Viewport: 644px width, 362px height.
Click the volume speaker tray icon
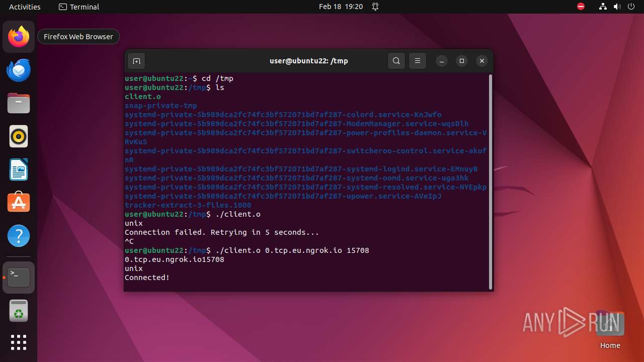coord(617,7)
